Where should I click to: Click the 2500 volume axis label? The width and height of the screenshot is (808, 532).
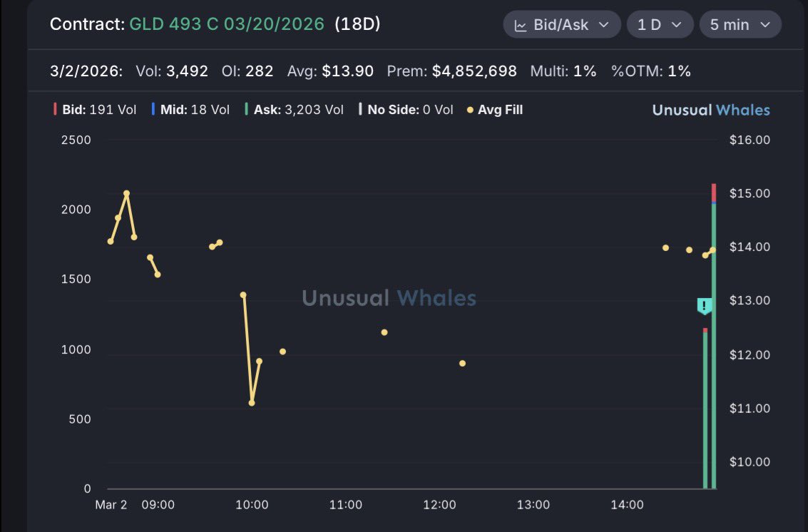76,140
